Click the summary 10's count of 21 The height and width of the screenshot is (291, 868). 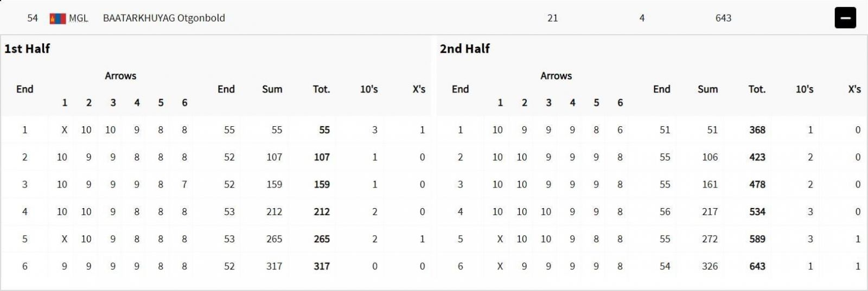coord(552,18)
